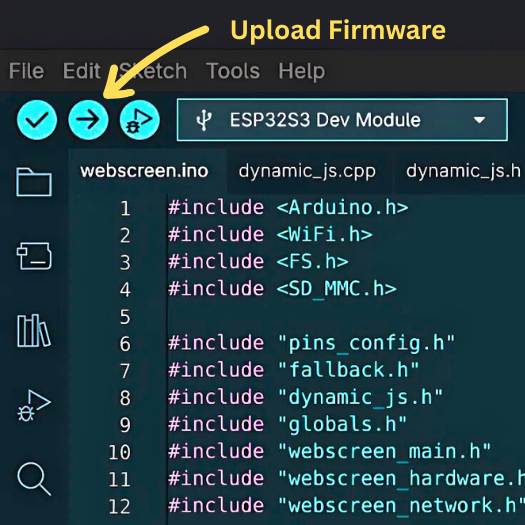
Task: Click line number 1 in the gutter
Action: tap(125, 208)
